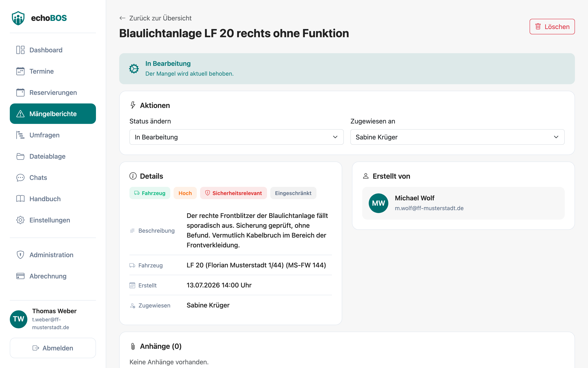Image resolution: width=588 pixels, height=368 pixels.
Task: Click the vehicle text LF 20 (Florian Musterstadt 1/44)
Action: click(x=235, y=265)
